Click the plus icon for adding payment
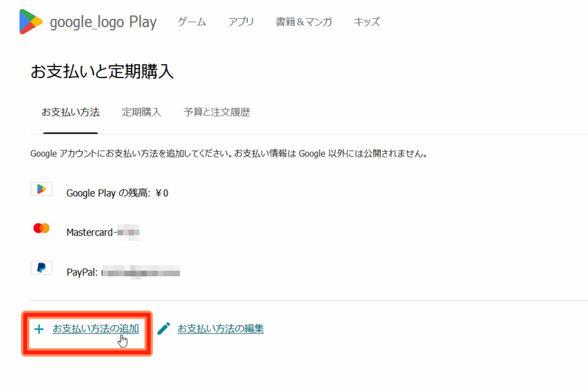This screenshot has width=588, height=392. point(39,329)
